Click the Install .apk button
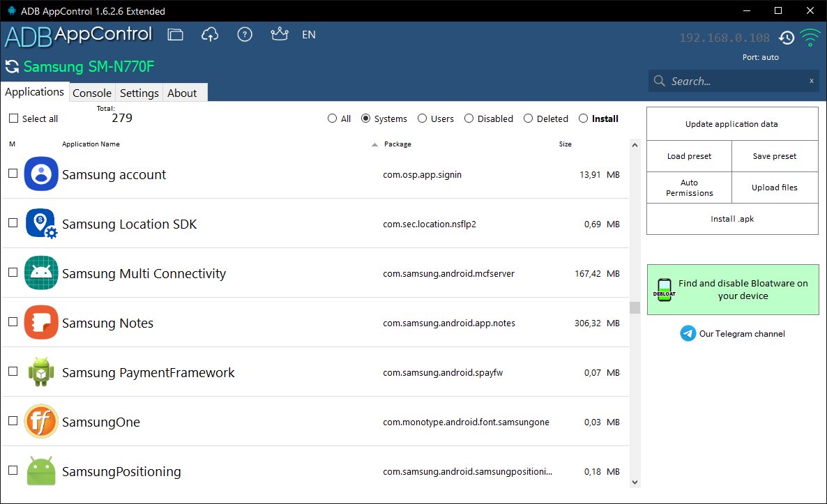 732,219
